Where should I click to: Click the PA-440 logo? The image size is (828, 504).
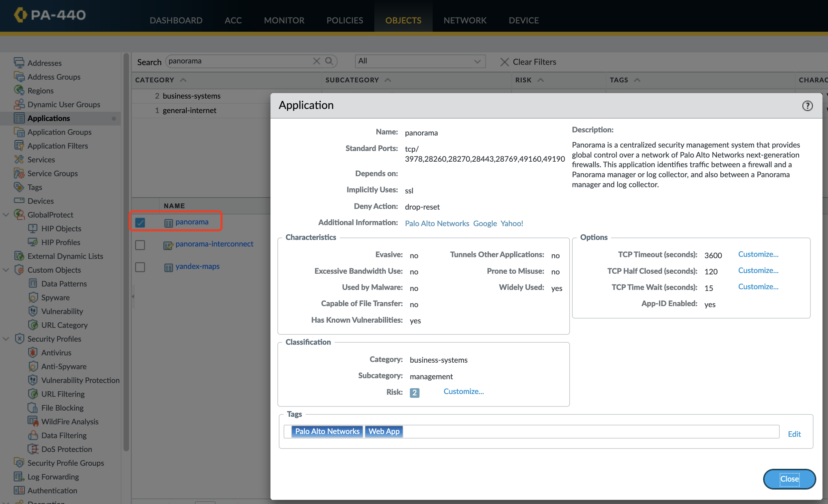pyautogui.click(x=50, y=15)
